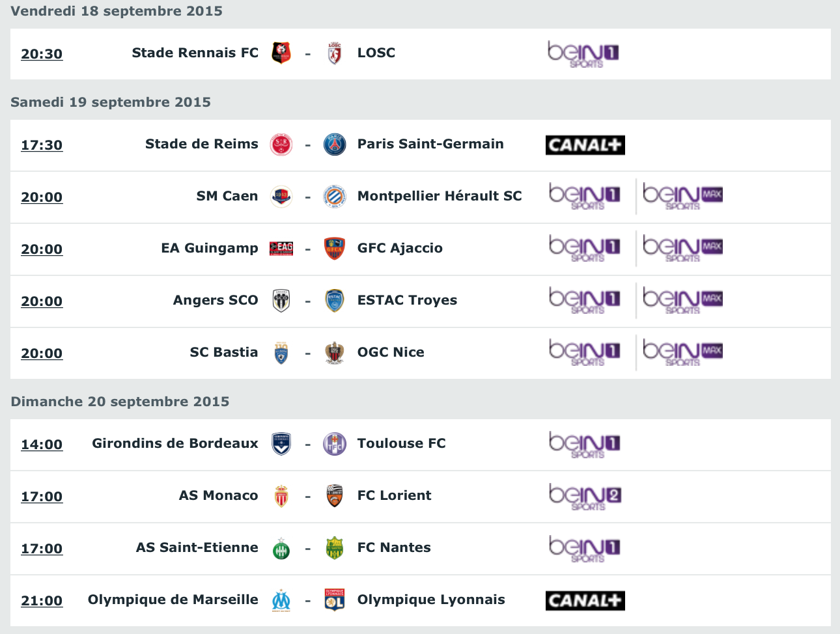Select the Canal+ logo for Reims-PSG
Screen dimensions: 840x634
tap(585, 145)
